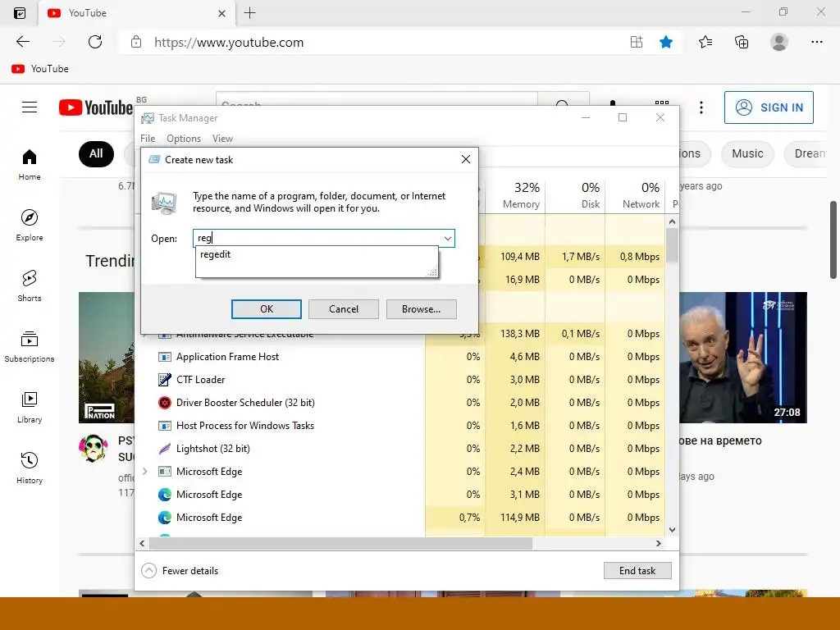
Task: Click OK in Create new task dialog
Action: pyautogui.click(x=267, y=309)
